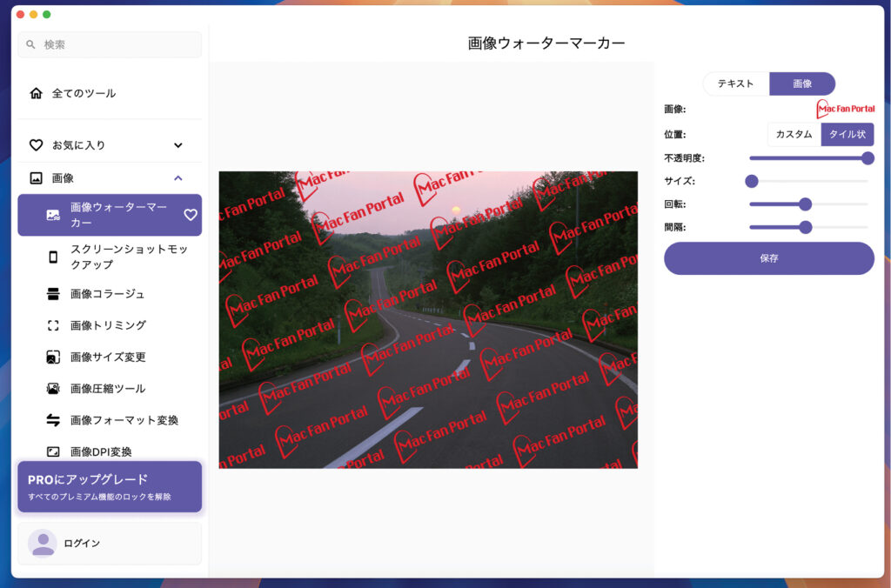891x588 pixels.
Task: Click the phone icon for スクリーンショットモックアップ
Action: point(53,257)
